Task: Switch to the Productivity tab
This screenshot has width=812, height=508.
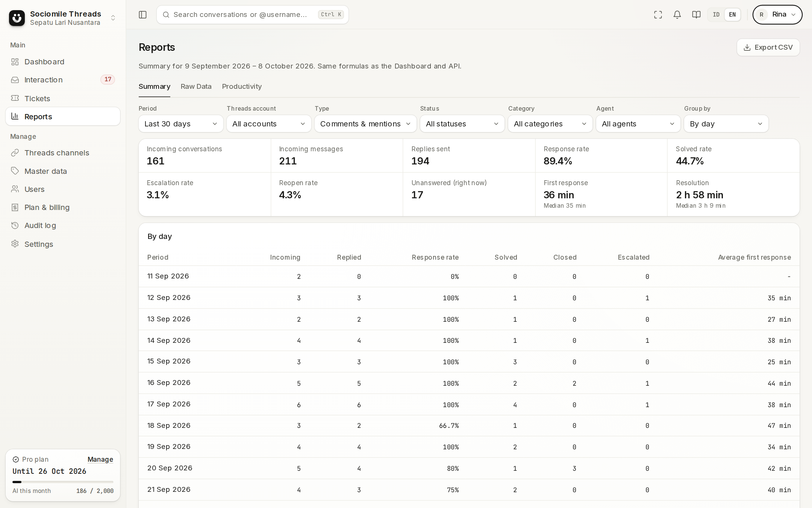Action: [242, 87]
